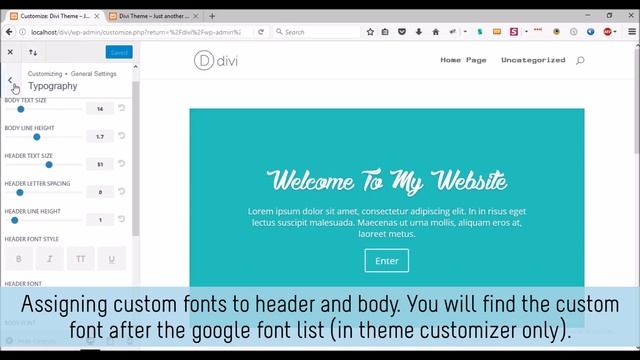Adjust the Header Text Size slider
This screenshot has height=360, width=640.
coord(49,164)
